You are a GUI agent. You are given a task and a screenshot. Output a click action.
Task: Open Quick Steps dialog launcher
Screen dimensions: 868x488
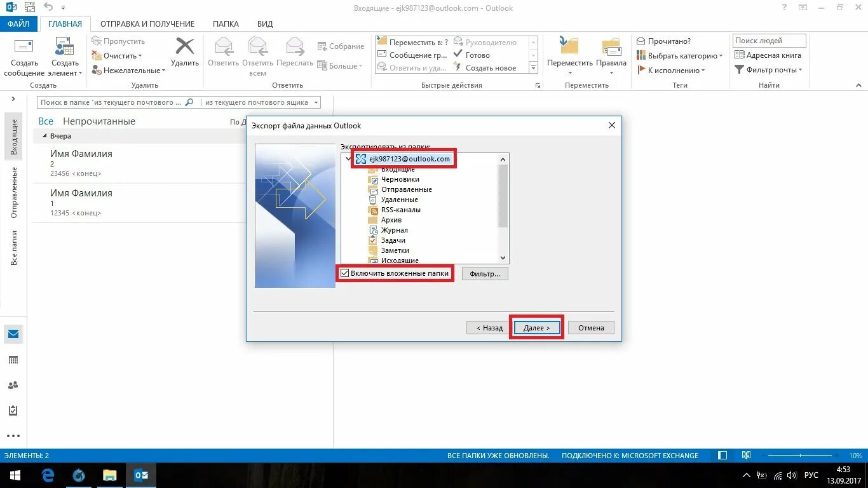[538, 85]
